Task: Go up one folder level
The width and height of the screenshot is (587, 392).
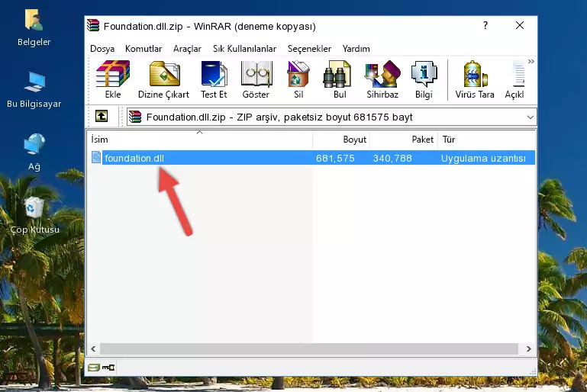Action: point(102,117)
